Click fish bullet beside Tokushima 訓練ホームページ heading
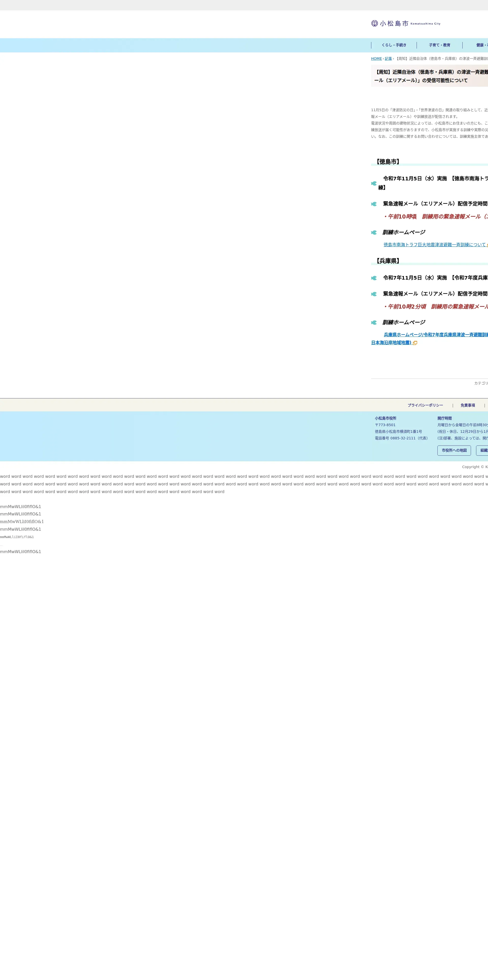488x980 pixels. tap(374, 233)
